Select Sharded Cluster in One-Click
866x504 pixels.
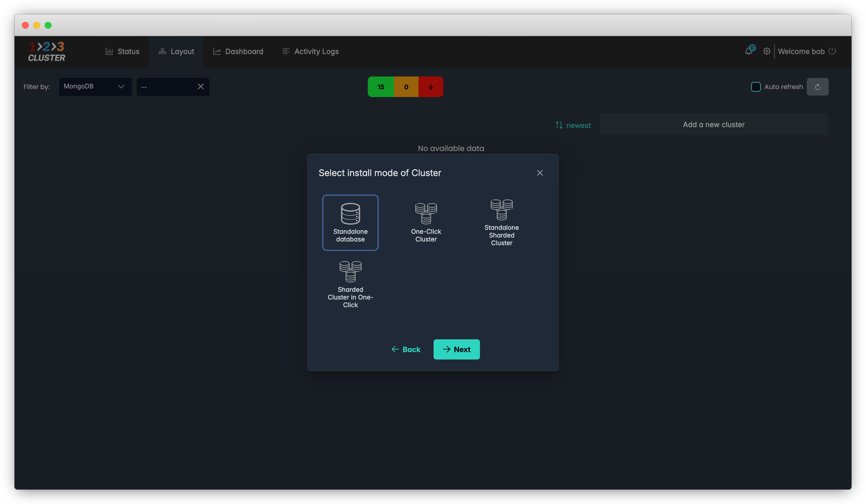click(x=350, y=284)
